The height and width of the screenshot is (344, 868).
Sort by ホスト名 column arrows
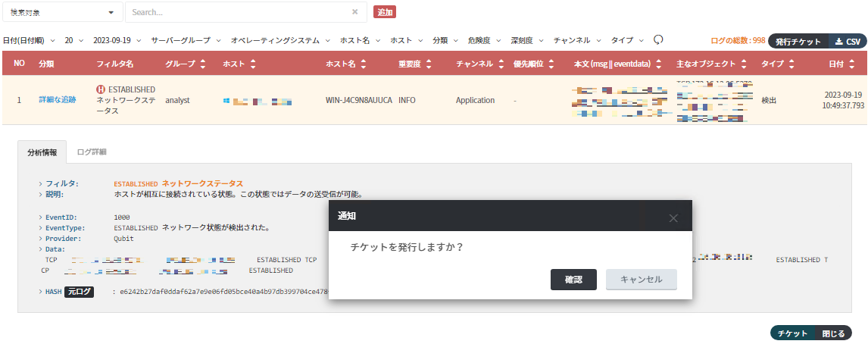point(366,64)
